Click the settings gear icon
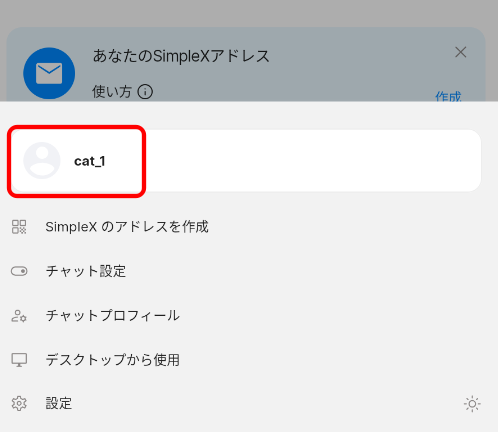The width and height of the screenshot is (498, 432). (19, 404)
